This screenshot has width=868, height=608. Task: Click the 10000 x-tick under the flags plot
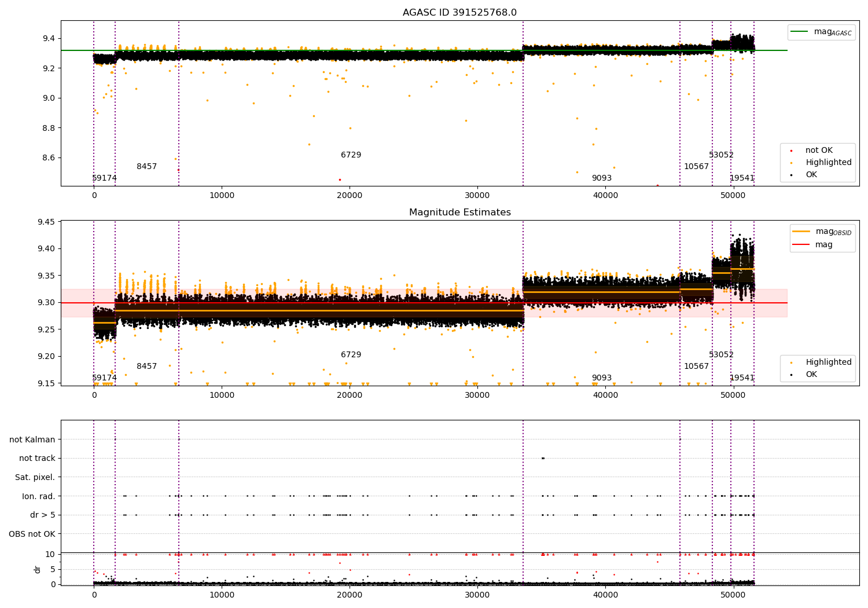click(222, 595)
